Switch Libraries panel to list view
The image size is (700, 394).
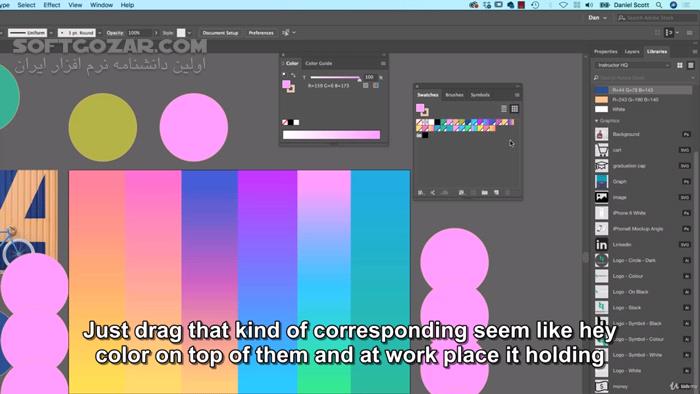(x=691, y=65)
